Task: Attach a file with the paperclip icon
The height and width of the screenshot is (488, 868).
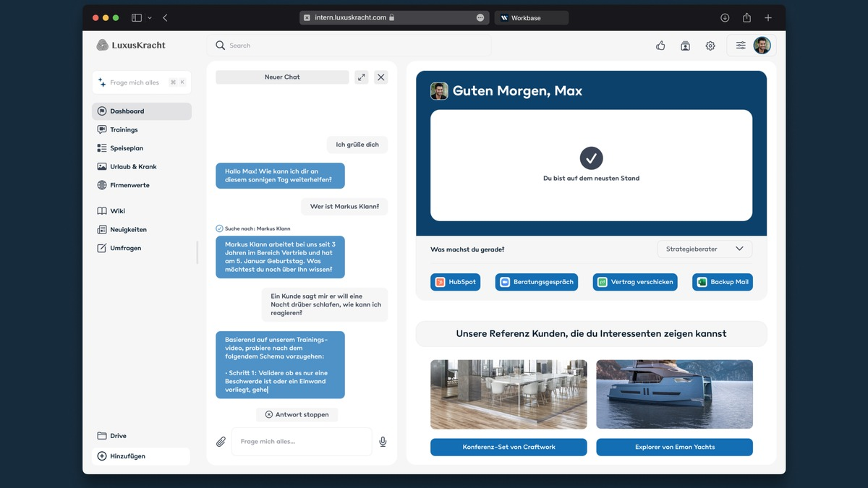Action: click(x=220, y=441)
